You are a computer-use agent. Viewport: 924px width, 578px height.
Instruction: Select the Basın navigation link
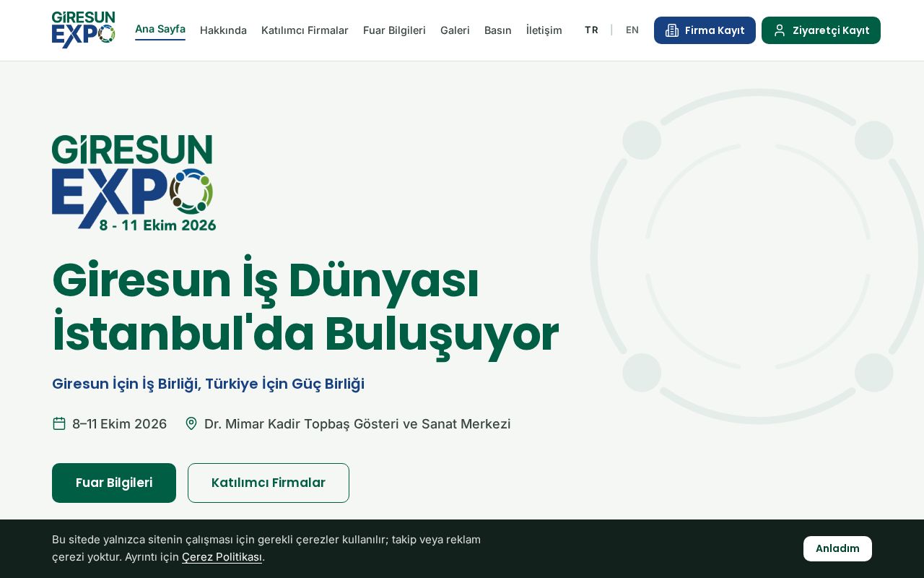498,30
